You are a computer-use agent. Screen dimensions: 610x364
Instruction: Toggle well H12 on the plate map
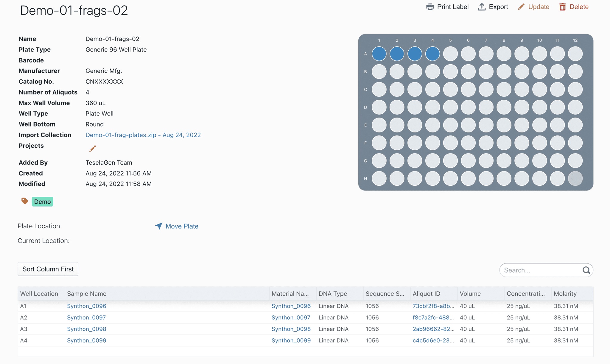pyautogui.click(x=575, y=178)
